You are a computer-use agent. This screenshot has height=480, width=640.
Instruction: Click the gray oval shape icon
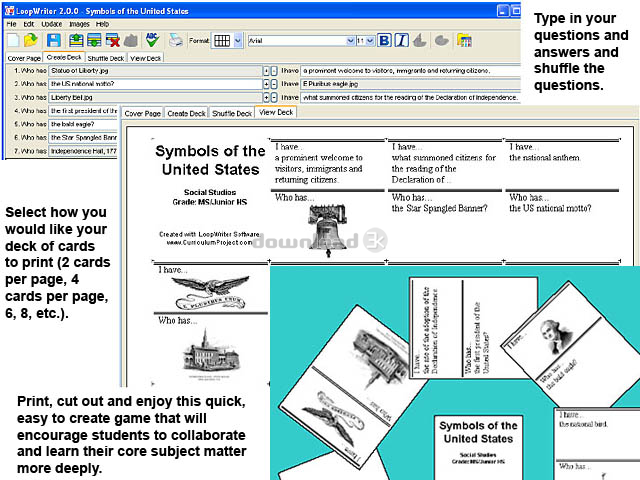coord(442,40)
